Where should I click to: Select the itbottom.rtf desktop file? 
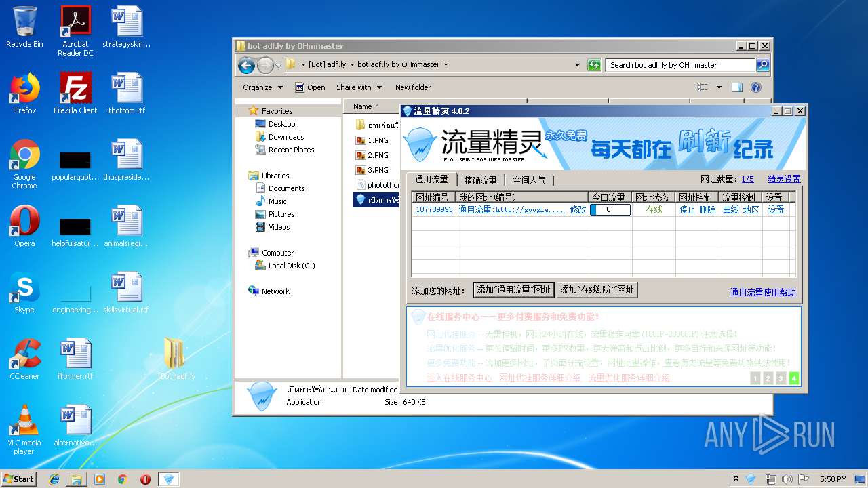tap(126, 94)
